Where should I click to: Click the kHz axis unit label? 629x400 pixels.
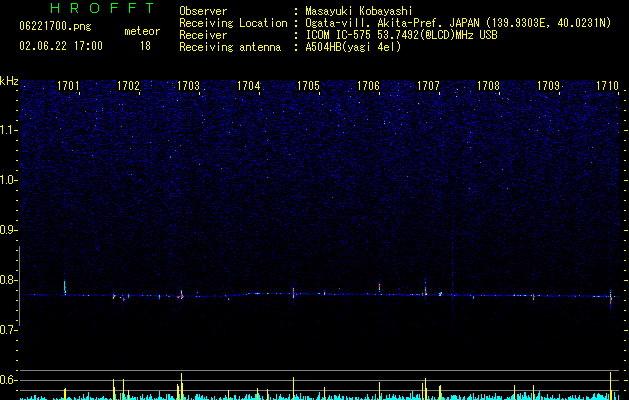pos(9,81)
